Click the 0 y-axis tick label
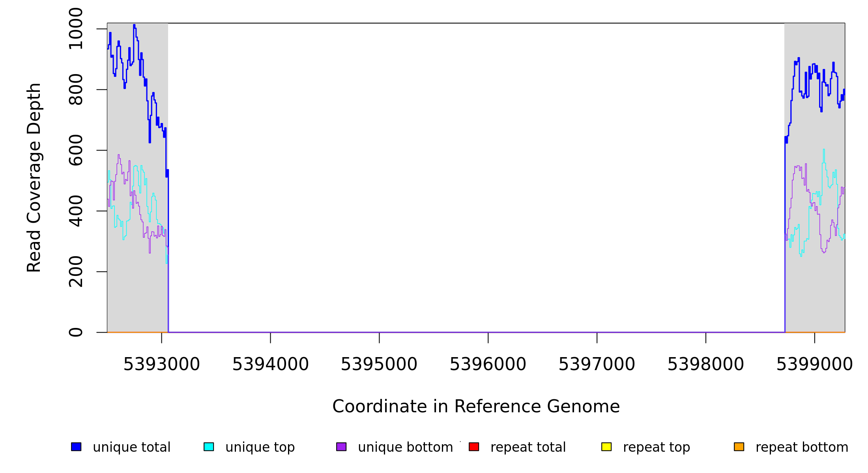 [x=75, y=332]
